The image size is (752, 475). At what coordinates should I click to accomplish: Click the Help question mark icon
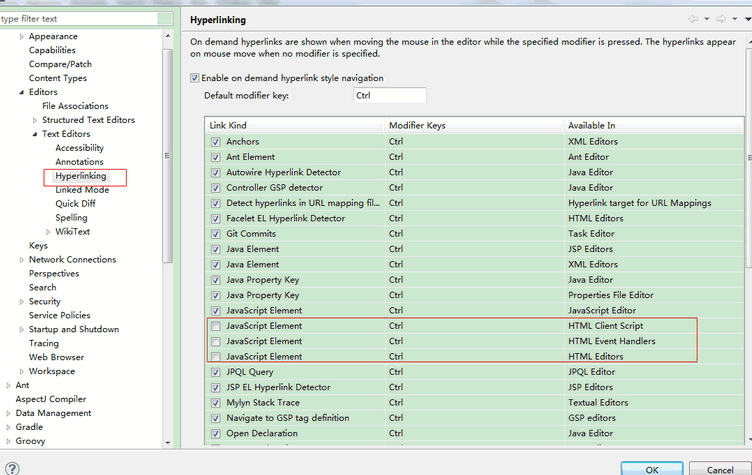pyautogui.click(x=12, y=467)
